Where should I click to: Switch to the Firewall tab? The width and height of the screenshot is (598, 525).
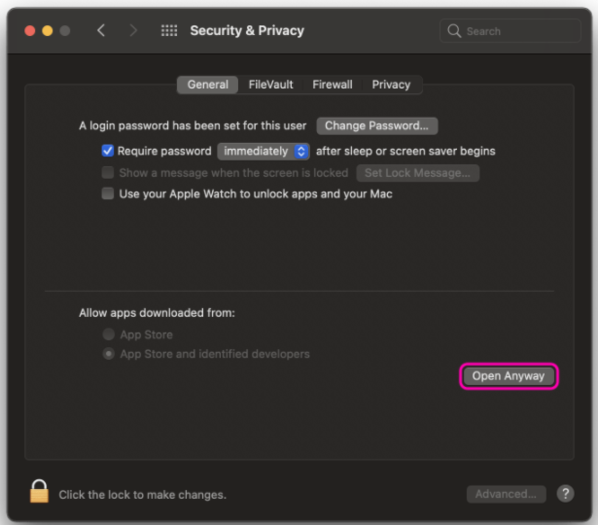[x=332, y=85]
